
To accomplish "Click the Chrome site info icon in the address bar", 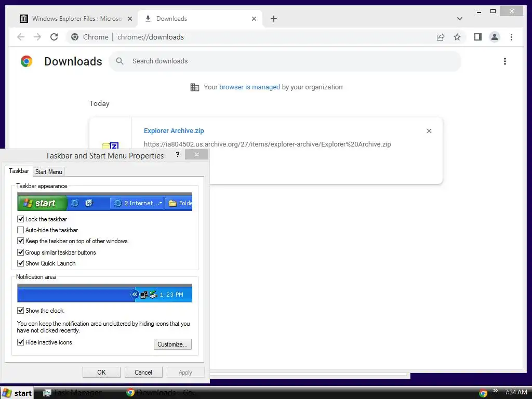I will coord(75,37).
